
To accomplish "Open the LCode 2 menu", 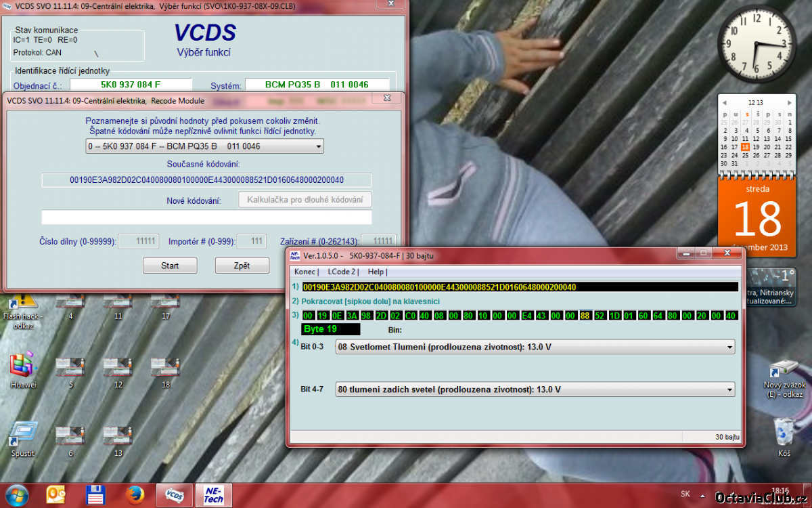I will [x=342, y=272].
